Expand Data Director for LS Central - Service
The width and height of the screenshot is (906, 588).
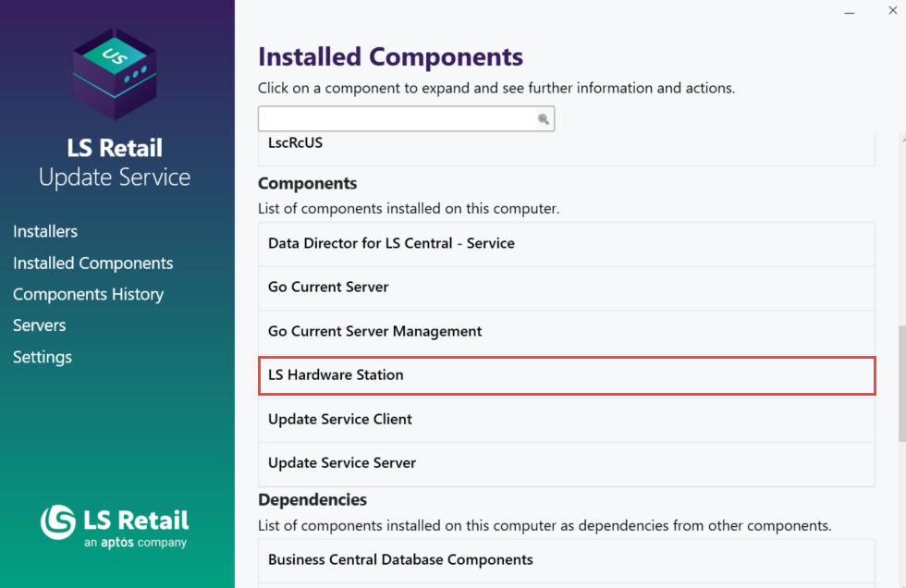point(566,243)
